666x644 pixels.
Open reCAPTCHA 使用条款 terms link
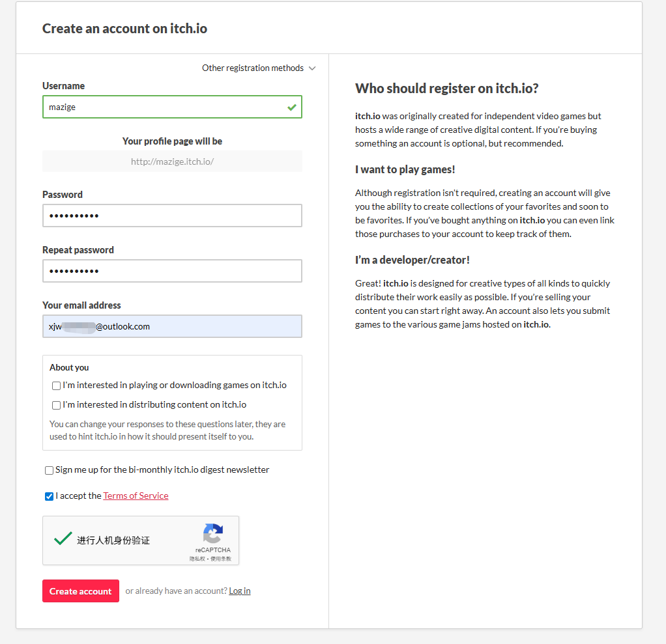[x=220, y=559]
